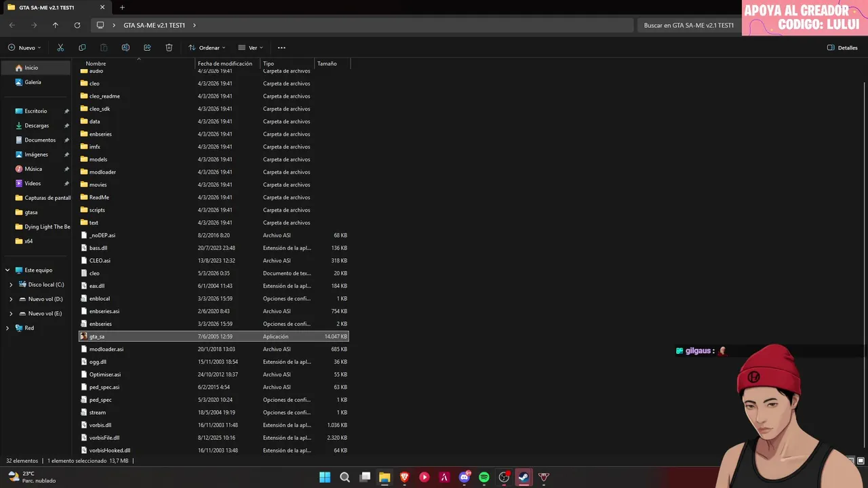The image size is (868, 488).
Task: Select the stream config file
Action: tap(214, 412)
